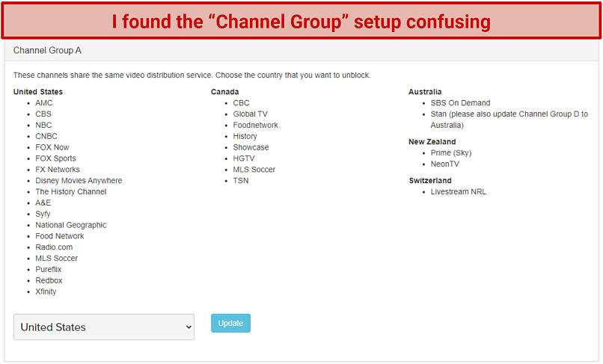603x364 pixels.
Task: Click Pureflix list entry
Action: tap(49, 270)
